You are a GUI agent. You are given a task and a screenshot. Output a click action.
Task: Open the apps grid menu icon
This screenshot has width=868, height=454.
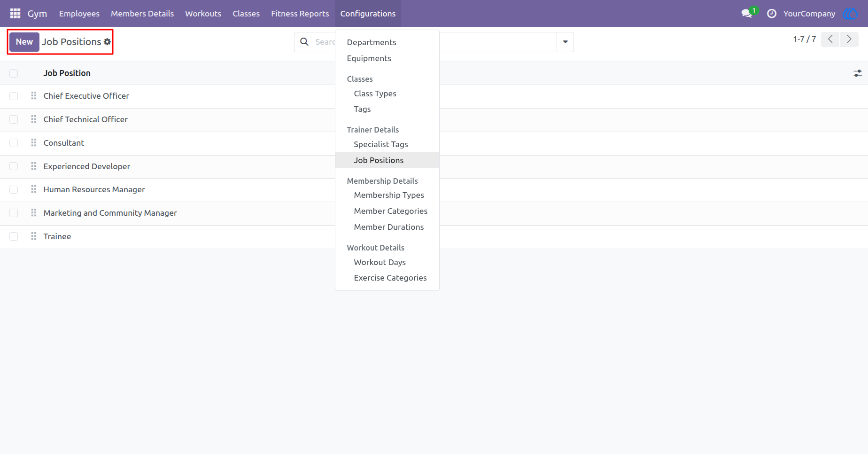coord(15,14)
